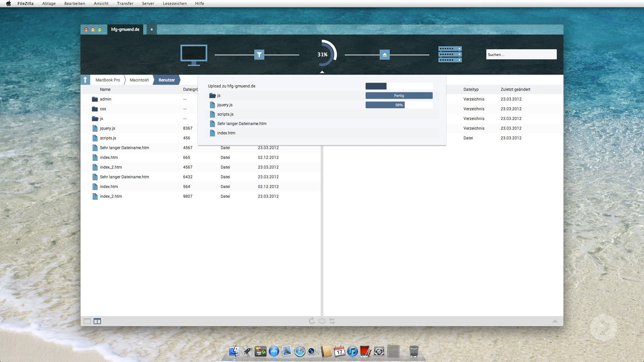
Task: Navigate to MacBook Pro in the breadcrumb
Action: click(108, 80)
